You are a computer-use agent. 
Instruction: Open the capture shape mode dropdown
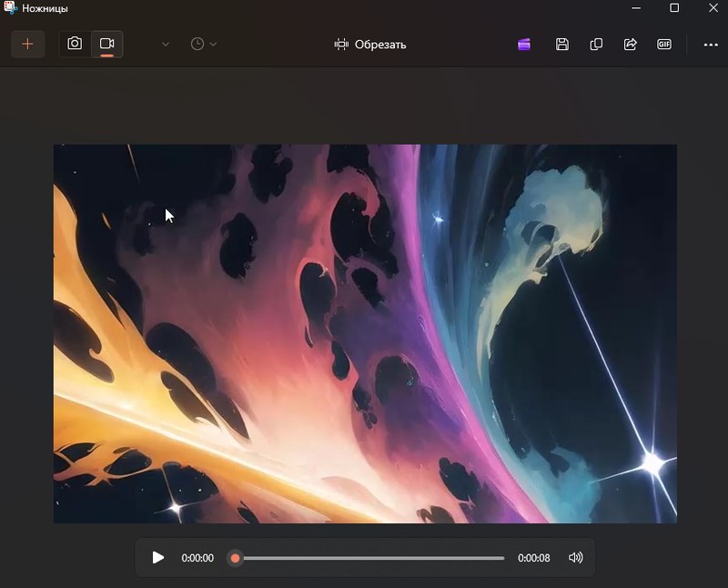(x=165, y=44)
